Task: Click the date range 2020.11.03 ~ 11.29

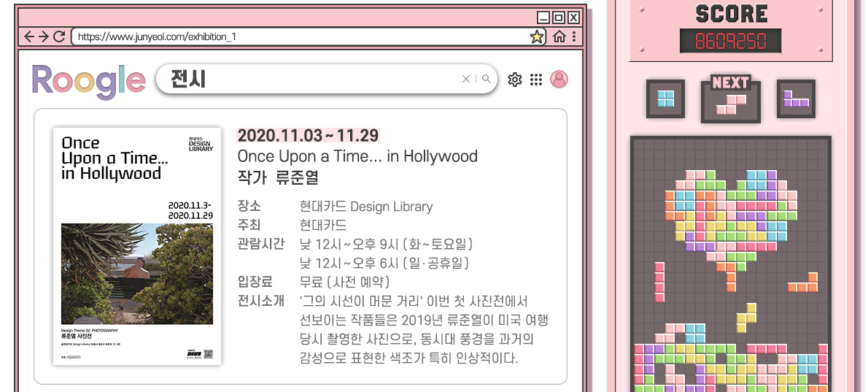Action: [308, 135]
